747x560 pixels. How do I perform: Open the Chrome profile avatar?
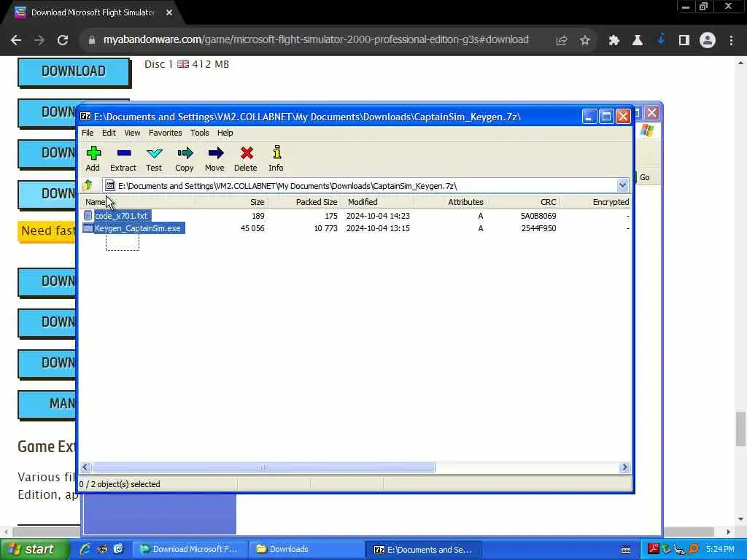[x=708, y=41]
